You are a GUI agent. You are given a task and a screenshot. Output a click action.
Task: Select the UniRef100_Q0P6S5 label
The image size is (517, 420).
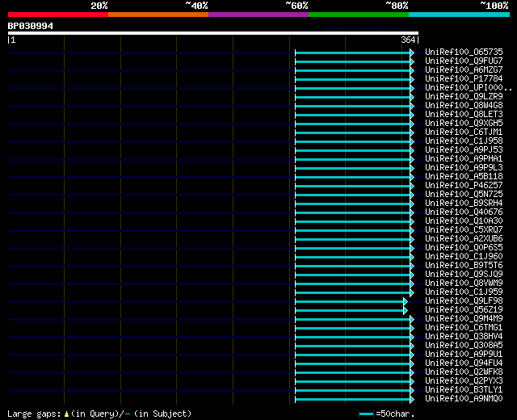464,248
